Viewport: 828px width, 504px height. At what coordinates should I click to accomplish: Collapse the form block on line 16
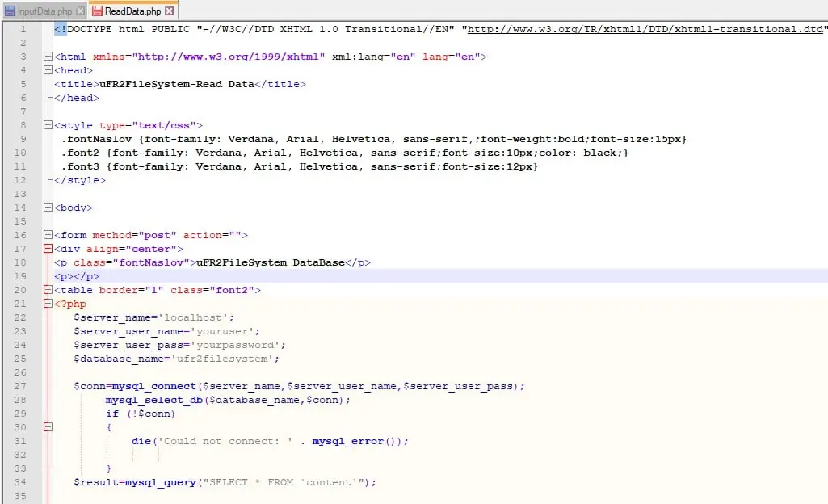[48, 235]
